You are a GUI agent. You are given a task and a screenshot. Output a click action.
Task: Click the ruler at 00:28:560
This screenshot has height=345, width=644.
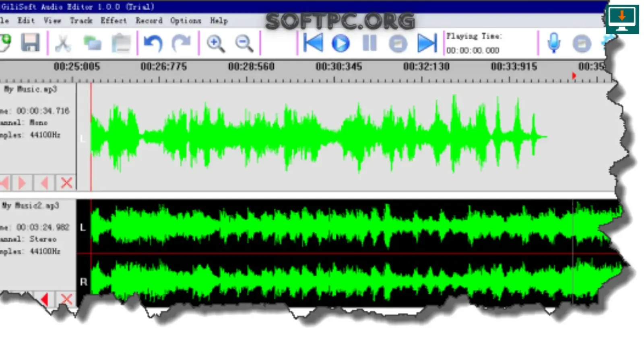[251, 67]
